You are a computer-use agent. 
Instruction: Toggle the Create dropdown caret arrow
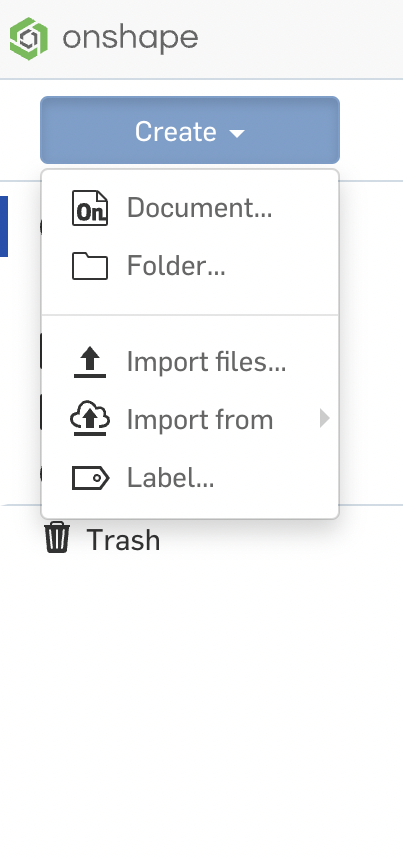pyautogui.click(x=237, y=133)
